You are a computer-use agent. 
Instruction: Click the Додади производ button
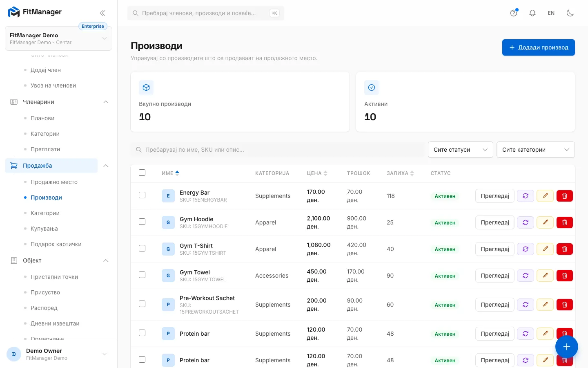coord(538,47)
